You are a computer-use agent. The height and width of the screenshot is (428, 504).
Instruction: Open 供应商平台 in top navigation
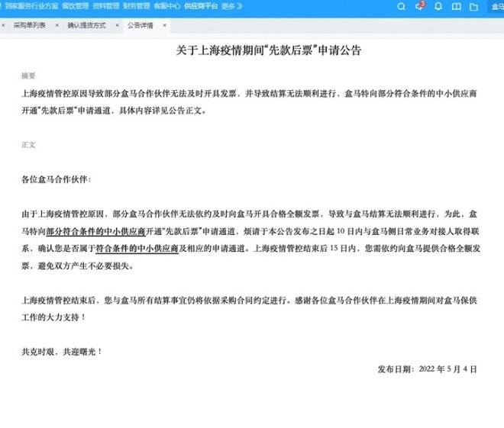[199, 6]
